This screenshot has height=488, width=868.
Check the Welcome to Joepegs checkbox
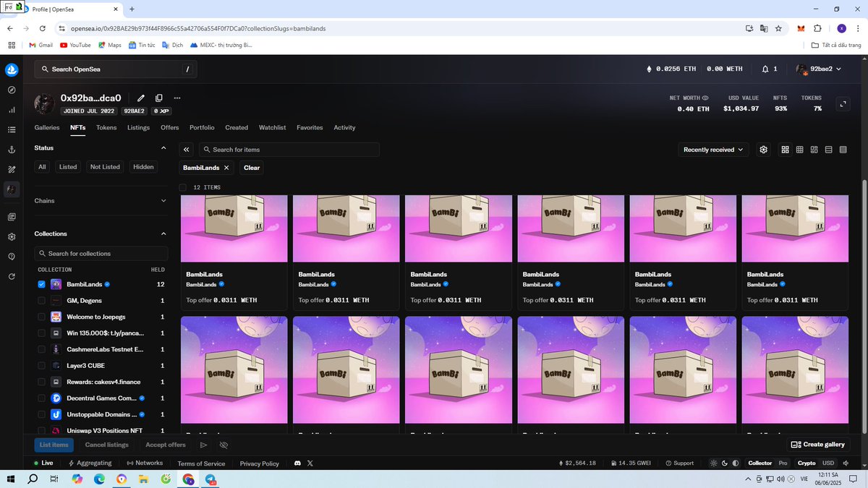tap(41, 317)
